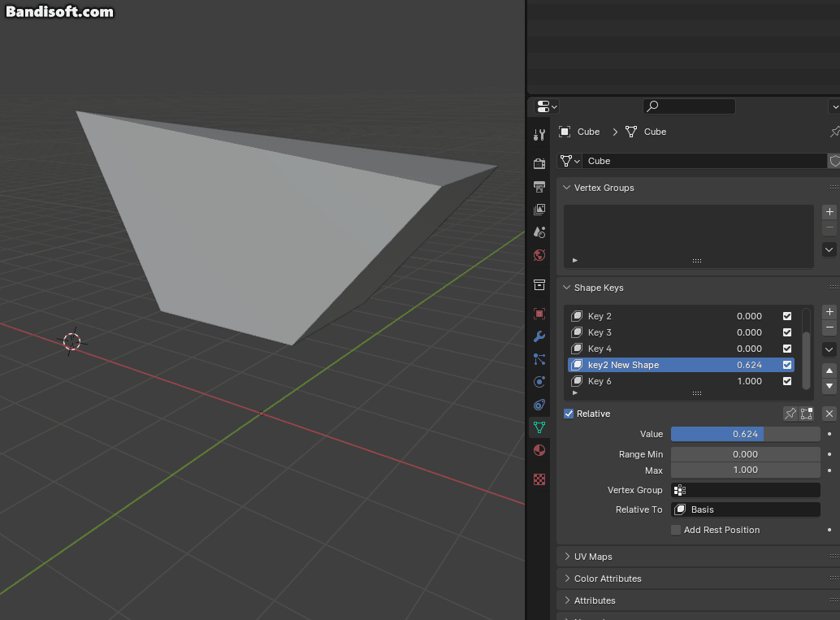Move the shape key down
Screen dimensions: 840x620
(x=829, y=386)
